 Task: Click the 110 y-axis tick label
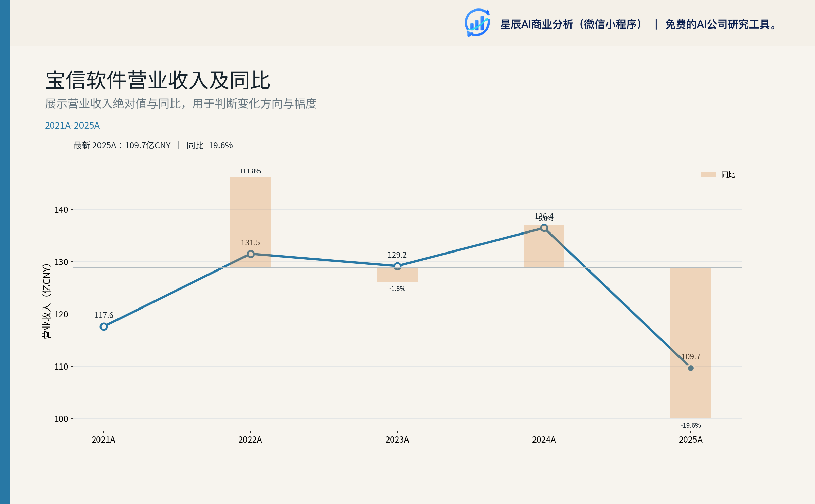[61, 367]
